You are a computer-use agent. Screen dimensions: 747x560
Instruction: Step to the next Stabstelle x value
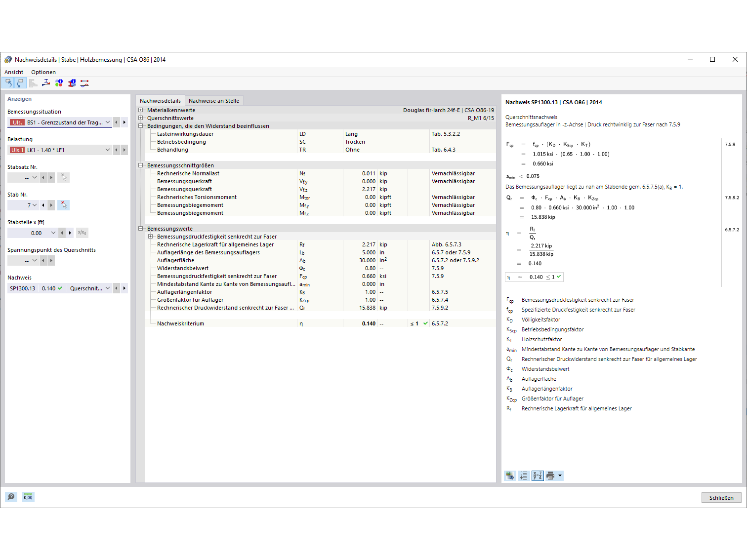coord(70,233)
